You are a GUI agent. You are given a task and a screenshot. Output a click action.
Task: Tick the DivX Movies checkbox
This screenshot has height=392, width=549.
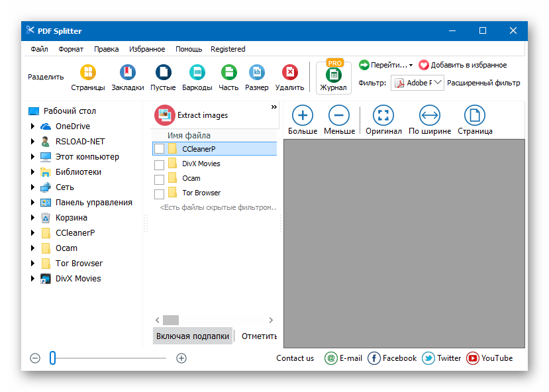pos(159,164)
